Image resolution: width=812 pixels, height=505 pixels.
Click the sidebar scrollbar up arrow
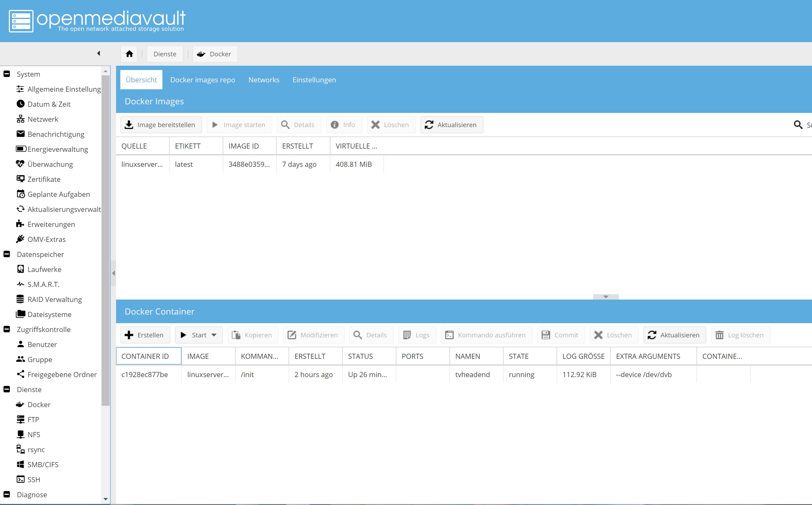click(x=106, y=71)
